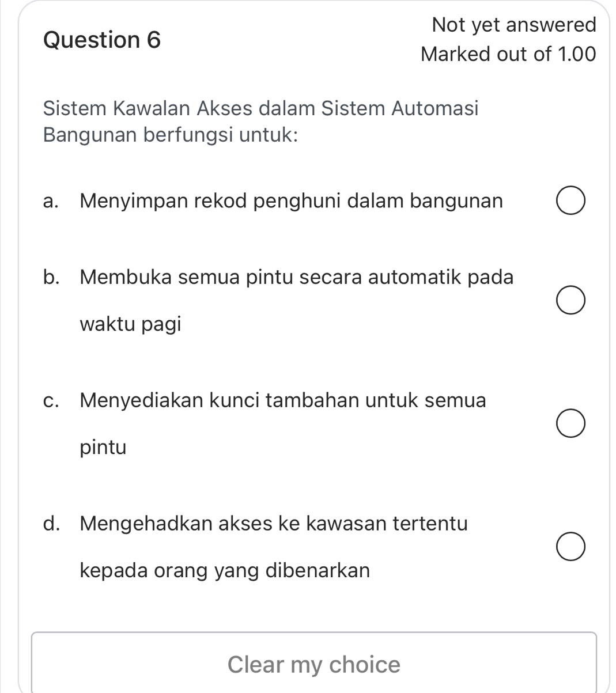616x693 pixels.
Task: Click the 'Marked out of 1.00' text
Action: pos(509,54)
